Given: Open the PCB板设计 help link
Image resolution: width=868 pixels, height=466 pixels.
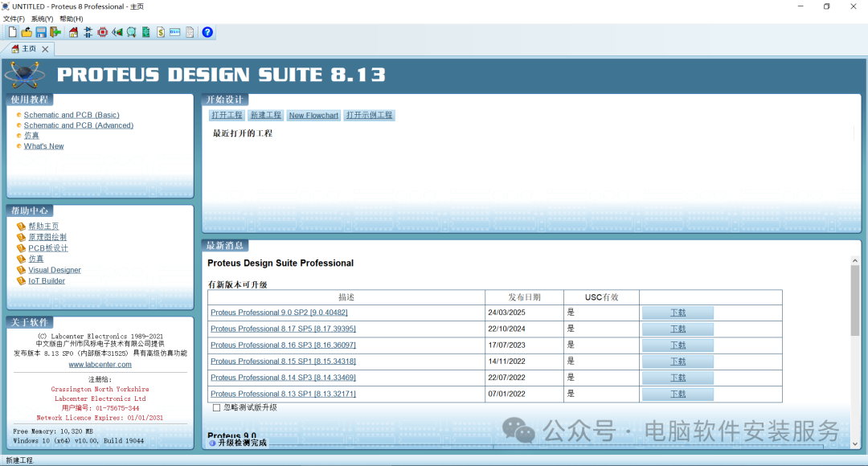Looking at the screenshot, I should (48, 248).
